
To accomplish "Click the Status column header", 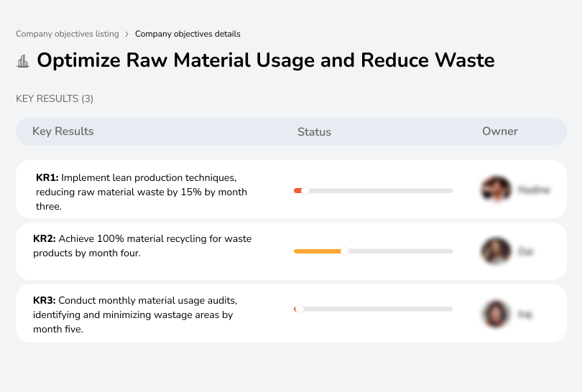I will tap(314, 131).
